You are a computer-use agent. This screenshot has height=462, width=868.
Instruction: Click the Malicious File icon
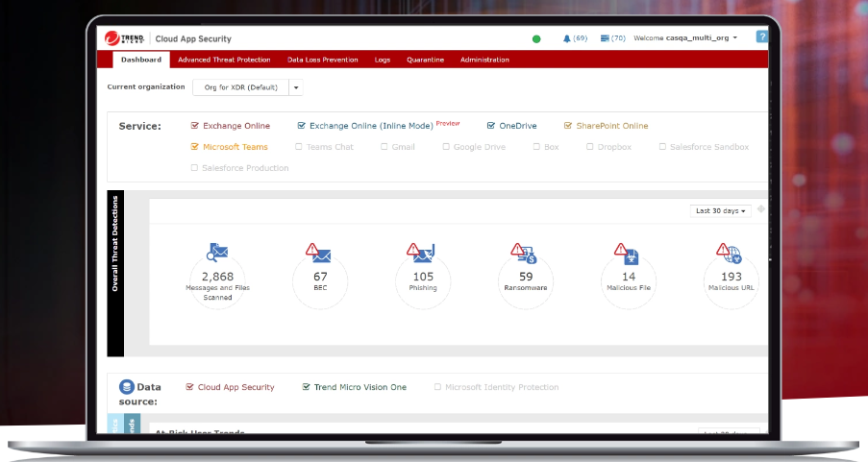tap(627, 254)
